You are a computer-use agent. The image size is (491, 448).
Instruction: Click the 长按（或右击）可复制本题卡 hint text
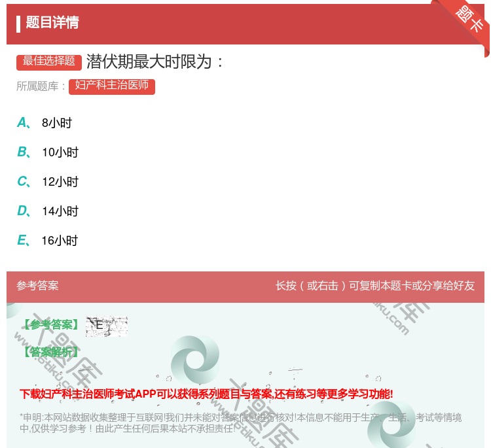tap(375, 286)
